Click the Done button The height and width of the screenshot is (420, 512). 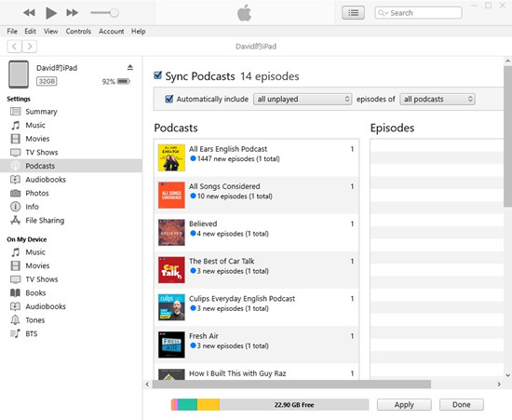point(462,405)
